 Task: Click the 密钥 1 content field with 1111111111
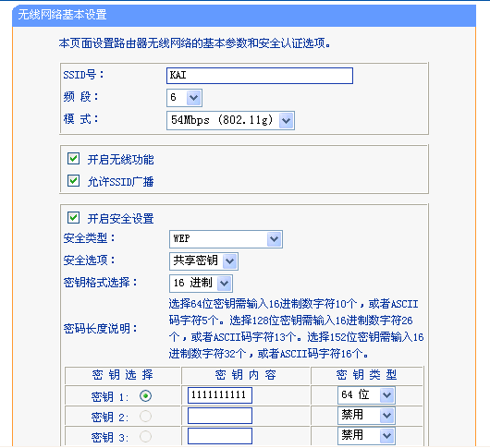click(220, 395)
